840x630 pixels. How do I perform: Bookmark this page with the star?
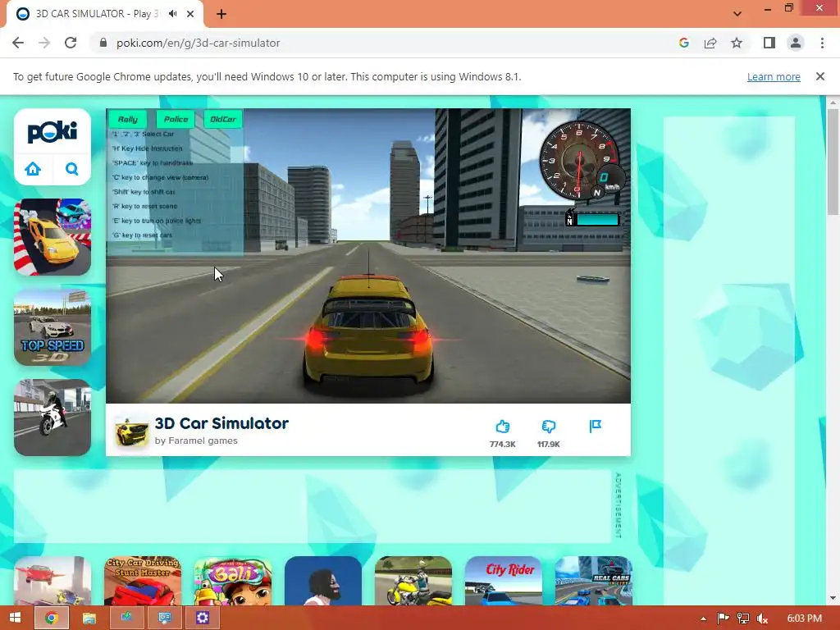pyautogui.click(x=737, y=43)
